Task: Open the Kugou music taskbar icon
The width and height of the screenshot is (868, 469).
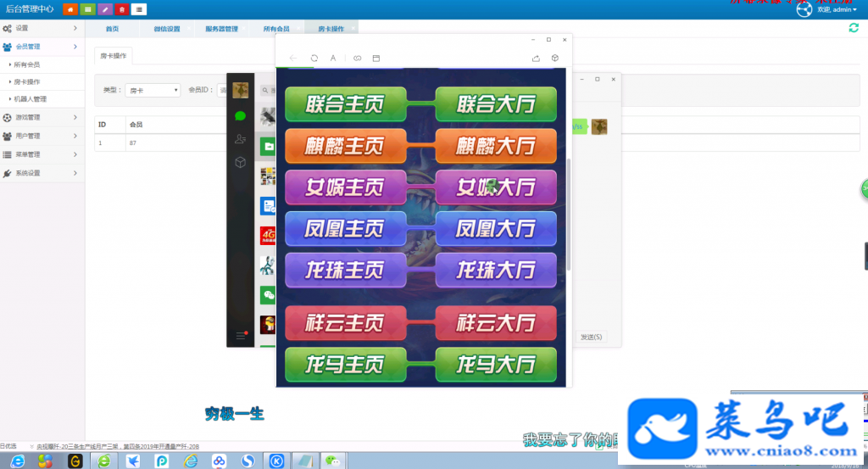Action: pyautogui.click(x=277, y=461)
